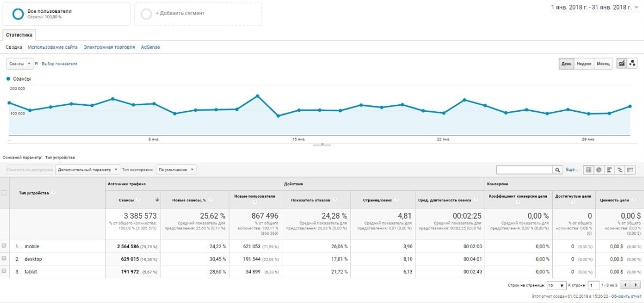Switch to the Электронная торговля tab
644x303 pixels.
click(x=109, y=47)
